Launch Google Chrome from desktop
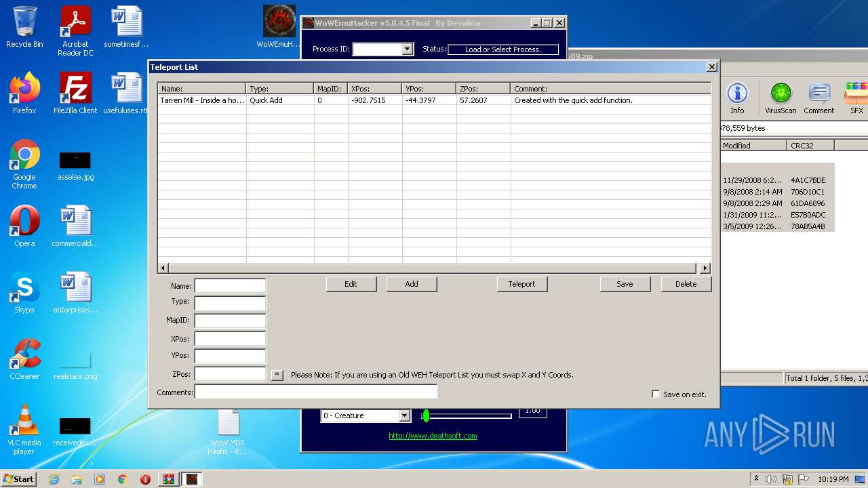This screenshot has height=488, width=868. coord(24,164)
